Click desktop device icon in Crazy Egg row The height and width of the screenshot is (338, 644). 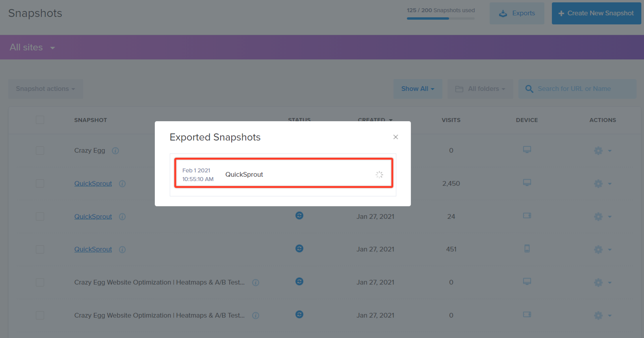point(527,150)
